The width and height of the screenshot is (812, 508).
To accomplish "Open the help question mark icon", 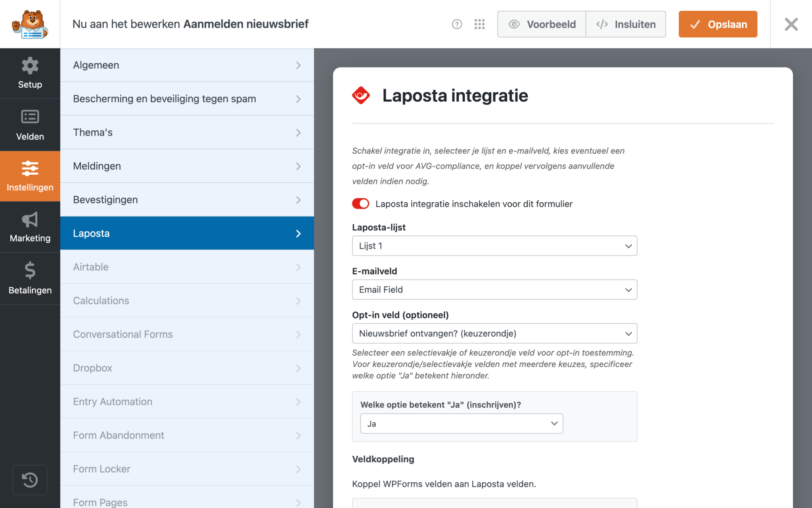I will [x=457, y=24].
